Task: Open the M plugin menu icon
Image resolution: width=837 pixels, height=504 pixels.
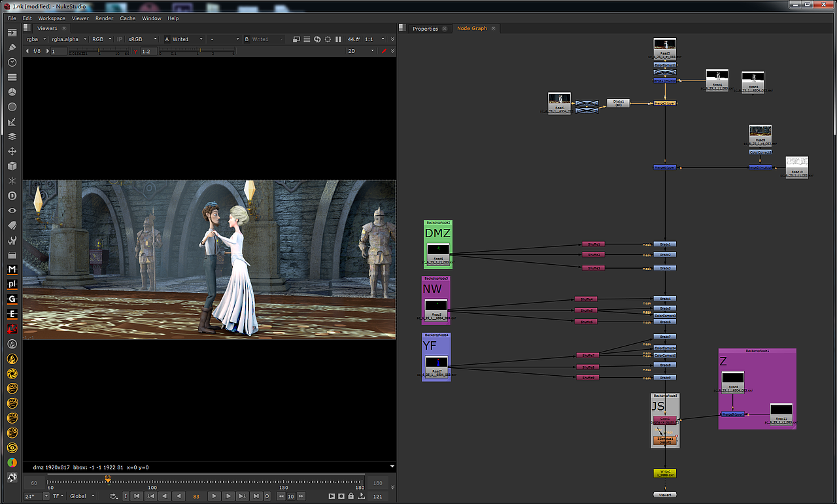Action: (x=12, y=269)
